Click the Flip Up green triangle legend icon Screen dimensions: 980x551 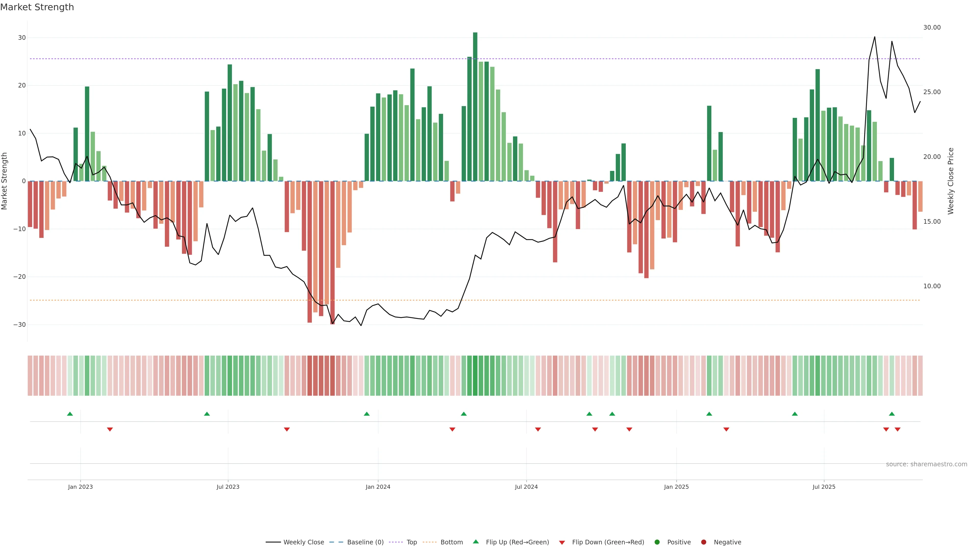pyautogui.click(x=475, y=542)
